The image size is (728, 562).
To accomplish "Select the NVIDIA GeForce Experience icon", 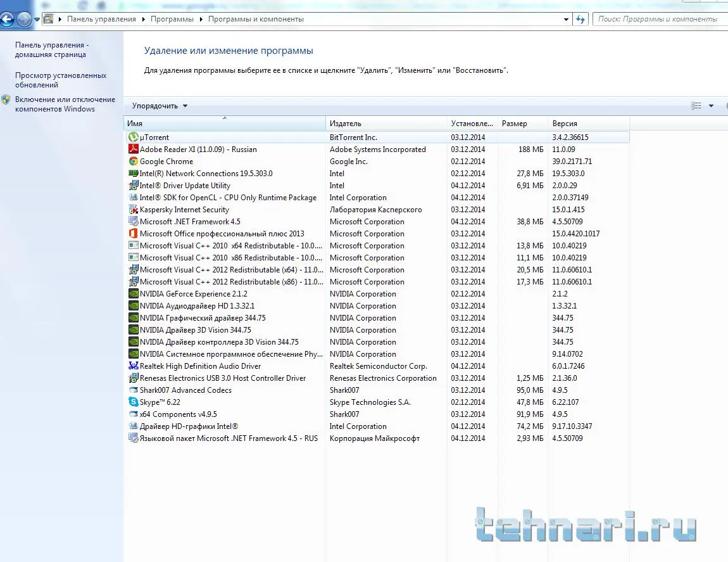I will 134,294.
